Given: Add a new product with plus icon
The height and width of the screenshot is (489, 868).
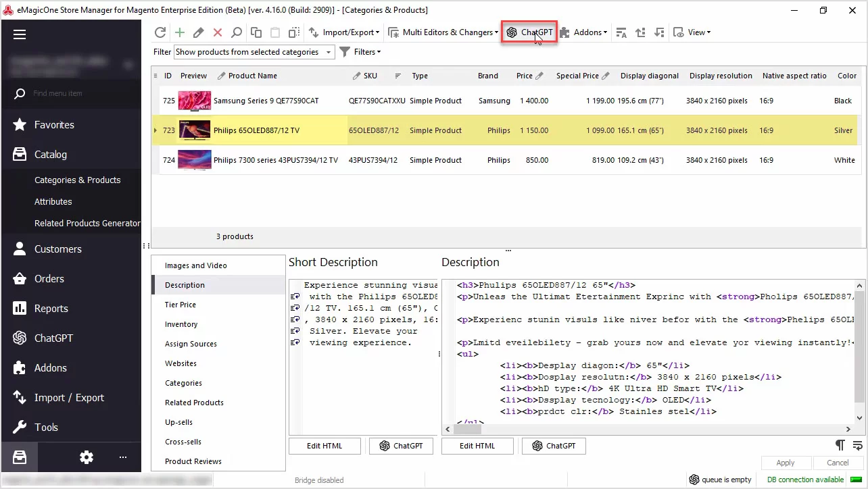Looking at the screenshot, I should [179, 32].
